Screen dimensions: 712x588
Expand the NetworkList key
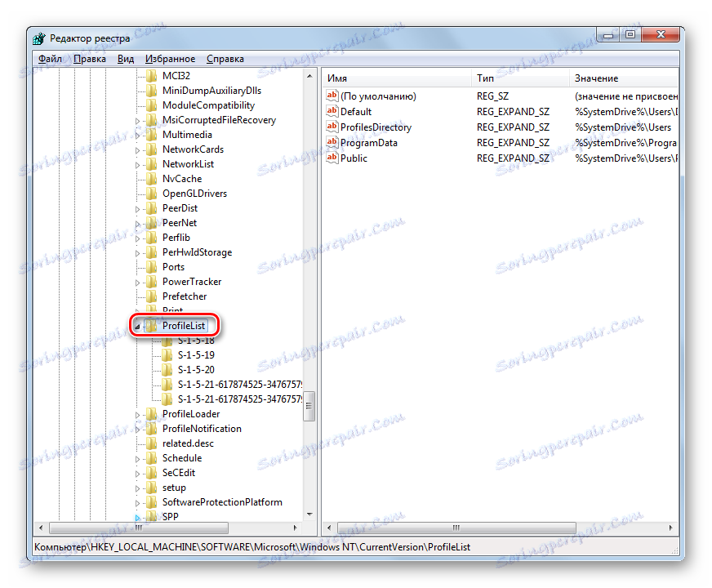tap(138, 165)
